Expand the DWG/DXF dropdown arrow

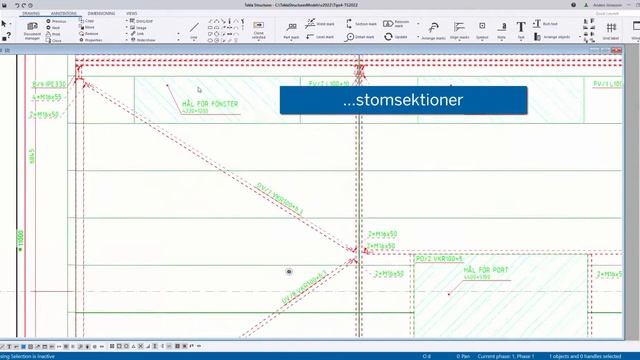click(x=127, y=21)
